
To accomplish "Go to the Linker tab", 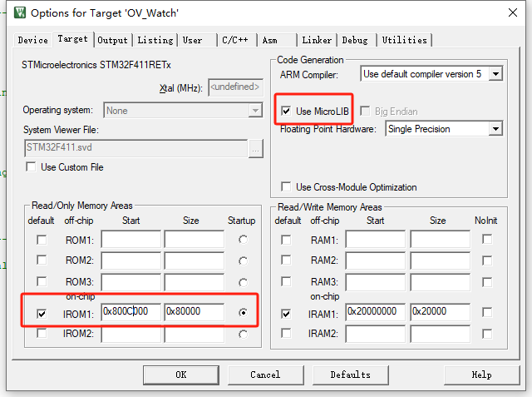I will tap(317, 40).
